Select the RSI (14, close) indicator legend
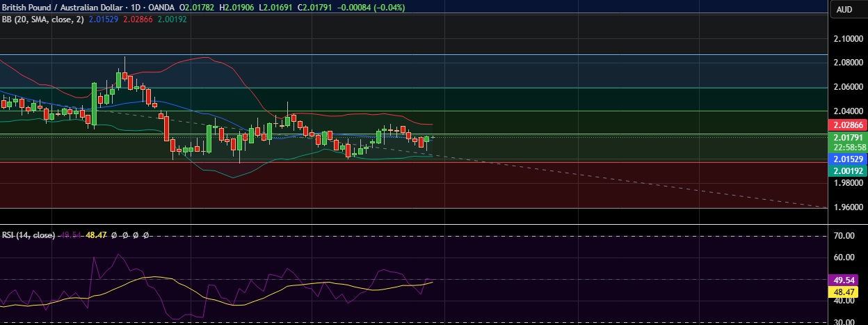The image size is (868, 325). (29, 236)
